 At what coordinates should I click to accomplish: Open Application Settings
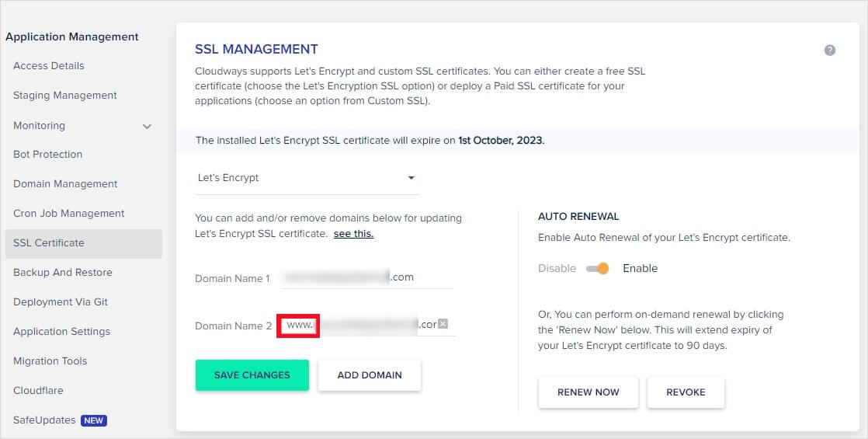pos(61,332)
